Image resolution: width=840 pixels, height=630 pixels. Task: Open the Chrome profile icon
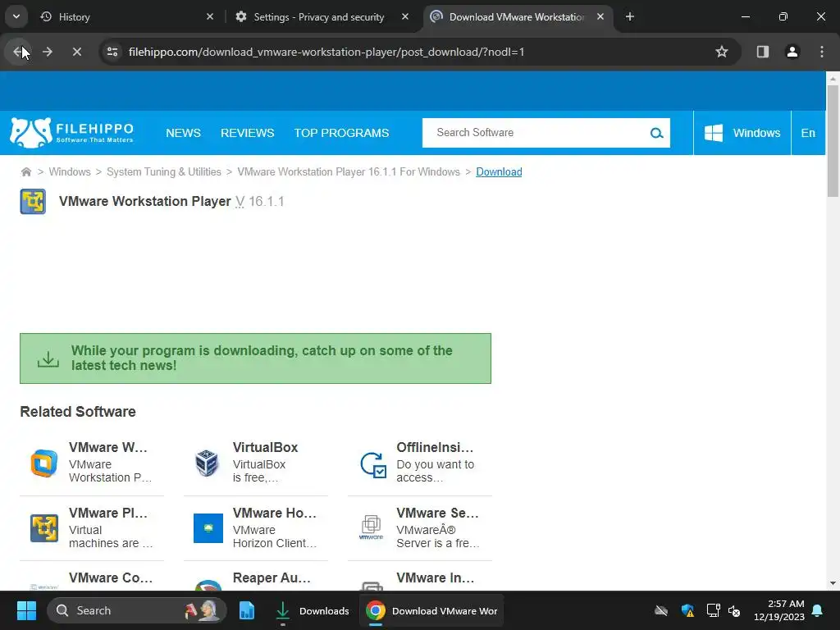[792, 52]
